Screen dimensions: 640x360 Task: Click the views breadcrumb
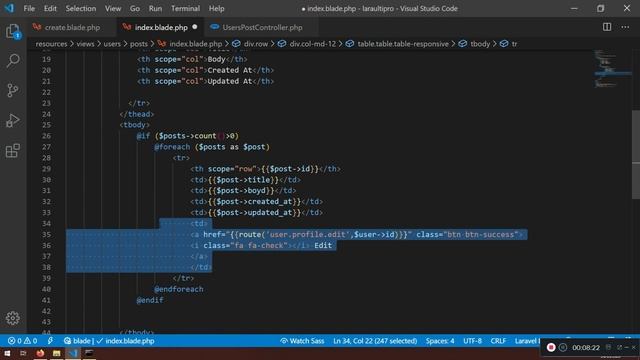click(85, 44)
